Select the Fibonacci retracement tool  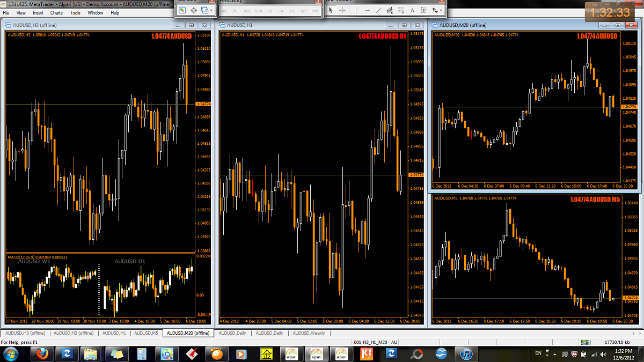click(x=401, y=10)
